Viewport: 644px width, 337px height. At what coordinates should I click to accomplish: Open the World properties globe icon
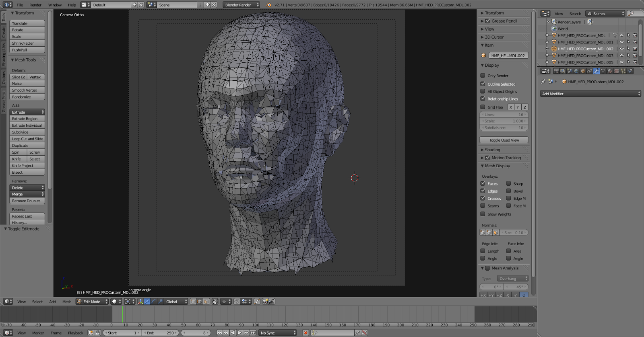(576, 71)
